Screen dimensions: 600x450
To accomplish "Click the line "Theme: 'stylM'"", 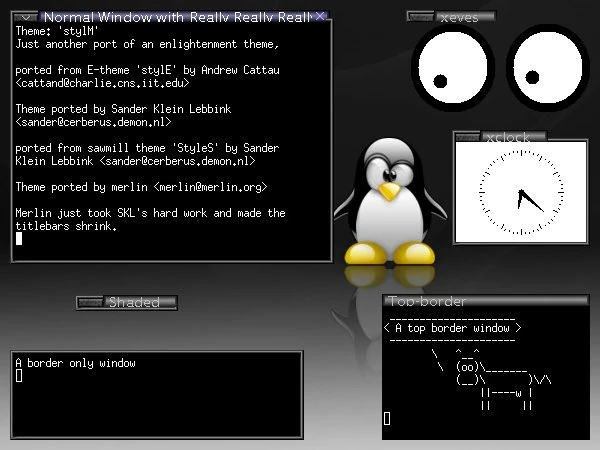I will (x=57, y=31).
